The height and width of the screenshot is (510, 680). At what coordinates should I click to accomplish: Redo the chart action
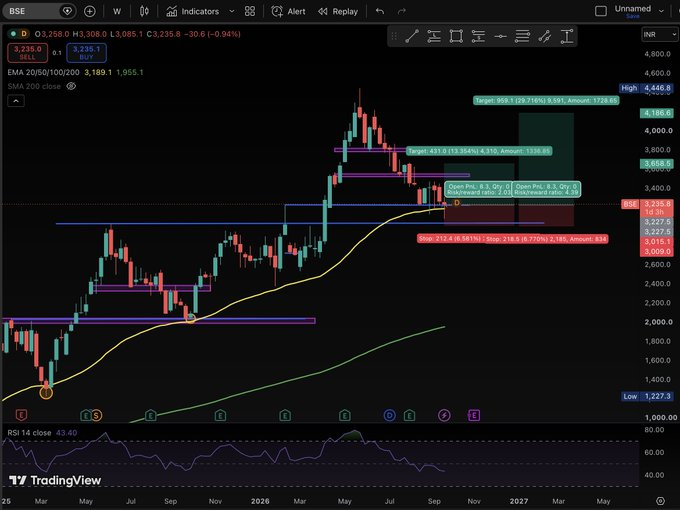[x=402, y=11]
